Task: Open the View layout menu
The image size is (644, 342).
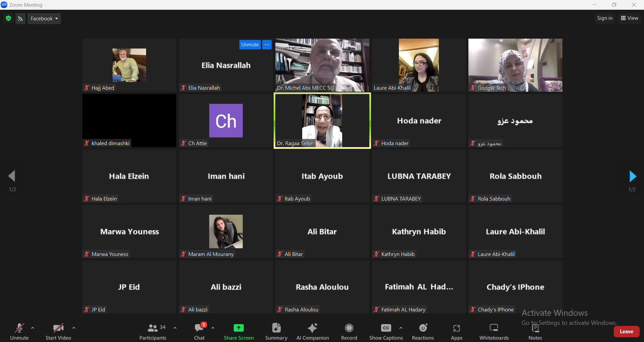Action: tap(630, 18)
